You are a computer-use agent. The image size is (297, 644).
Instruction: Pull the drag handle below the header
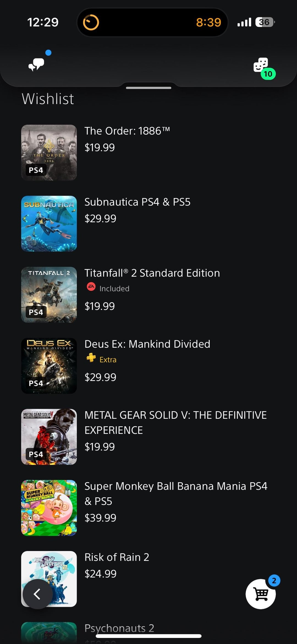coord(148,88)
